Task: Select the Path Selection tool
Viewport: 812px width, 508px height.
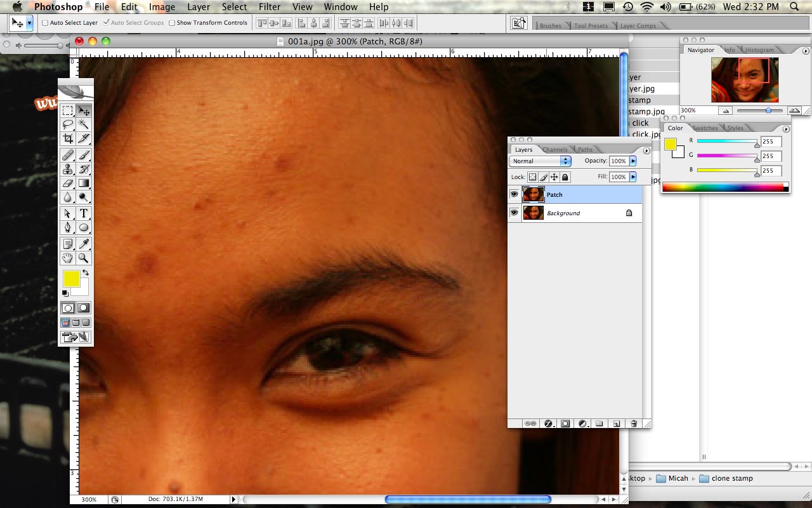Action: (x=68, y=213)
